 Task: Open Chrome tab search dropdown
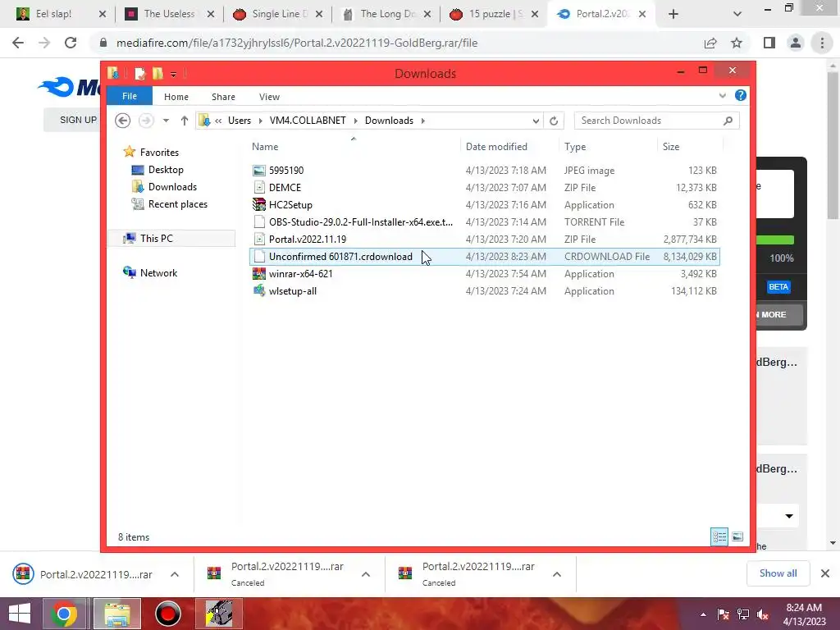tap(737, 14)
